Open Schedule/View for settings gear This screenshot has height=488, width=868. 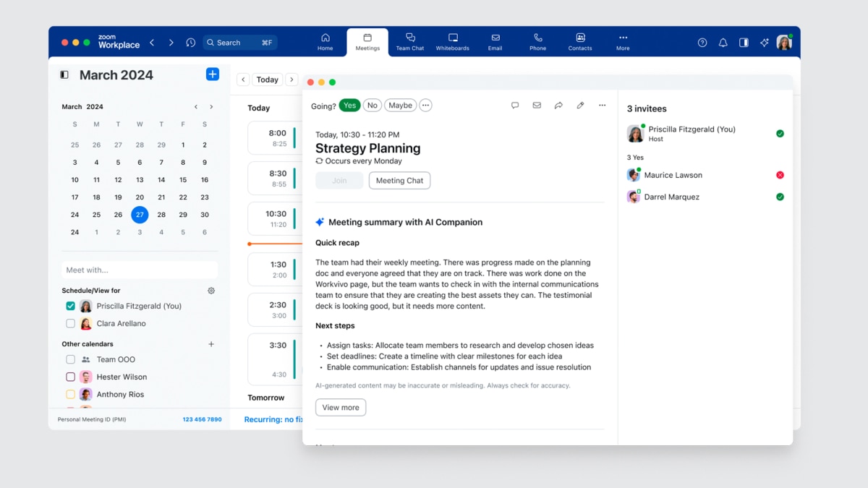click(x=211, y=291)
